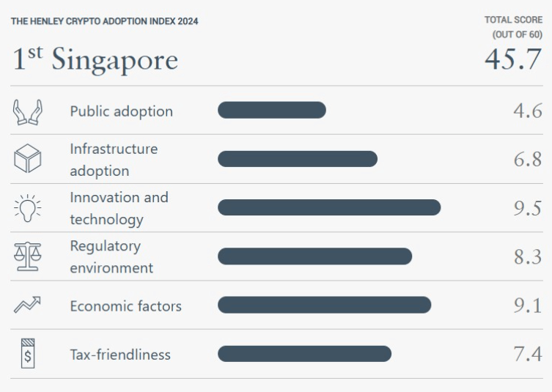The width and height of the screenshot is (552, 392).
Task: Select the Infrastructure adoption score bar
Action: (298, 159)
